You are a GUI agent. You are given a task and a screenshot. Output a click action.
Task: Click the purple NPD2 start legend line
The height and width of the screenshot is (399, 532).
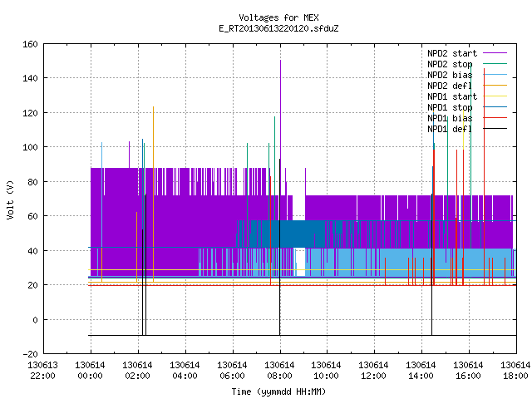click(495, 53)
